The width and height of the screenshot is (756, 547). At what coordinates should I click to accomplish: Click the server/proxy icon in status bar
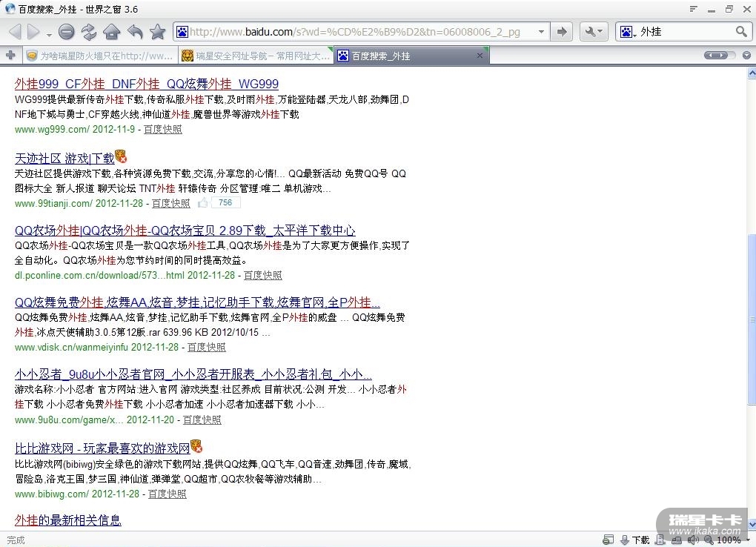click(660, 540)
